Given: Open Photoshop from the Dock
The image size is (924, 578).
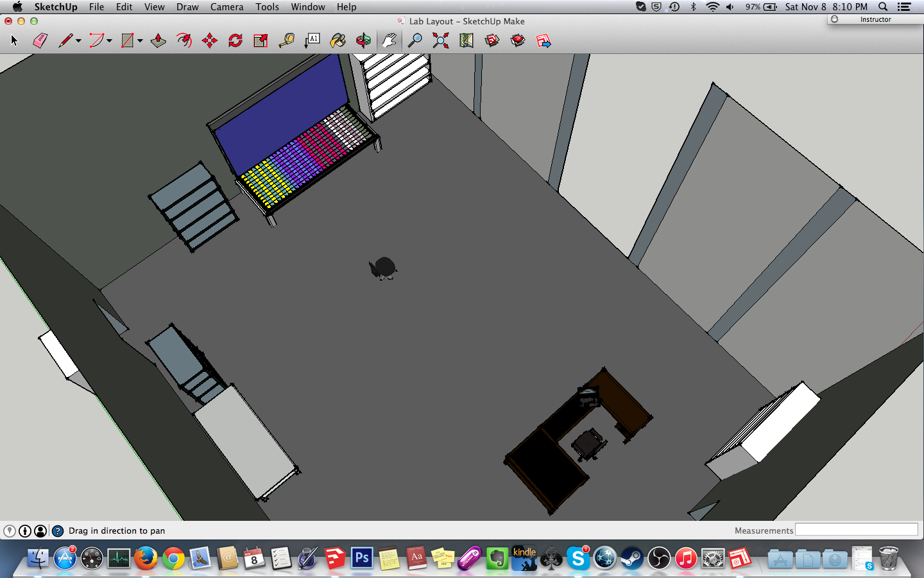Looking at the screenshot, I should [x=361, y=559].
